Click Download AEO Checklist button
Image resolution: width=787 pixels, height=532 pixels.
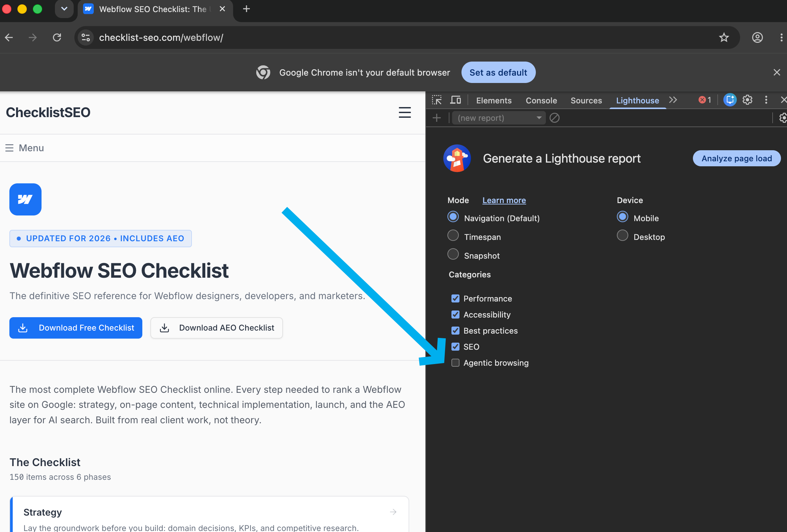[216, 328]
